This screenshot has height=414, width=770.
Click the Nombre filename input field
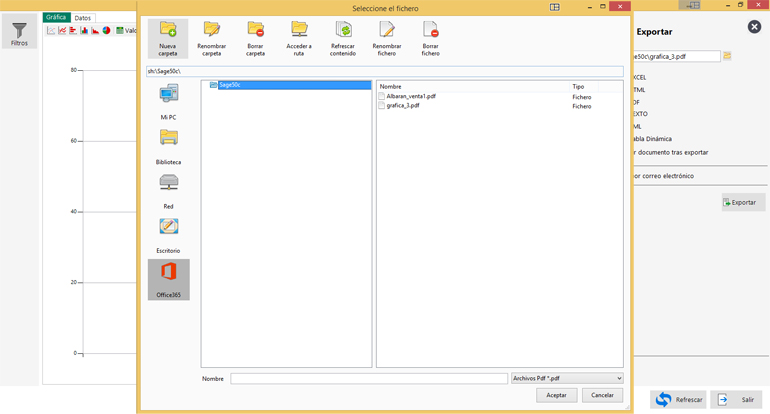click(368, 378)
